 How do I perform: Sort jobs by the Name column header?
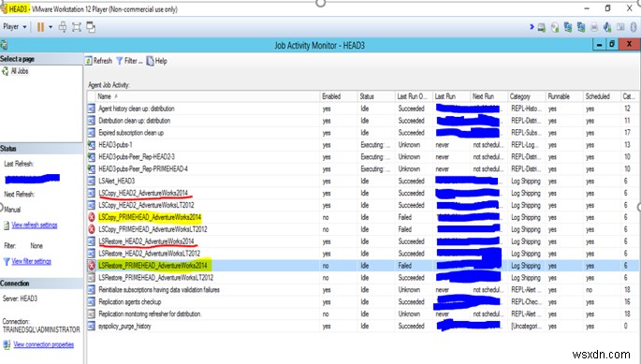click(208, 96)
